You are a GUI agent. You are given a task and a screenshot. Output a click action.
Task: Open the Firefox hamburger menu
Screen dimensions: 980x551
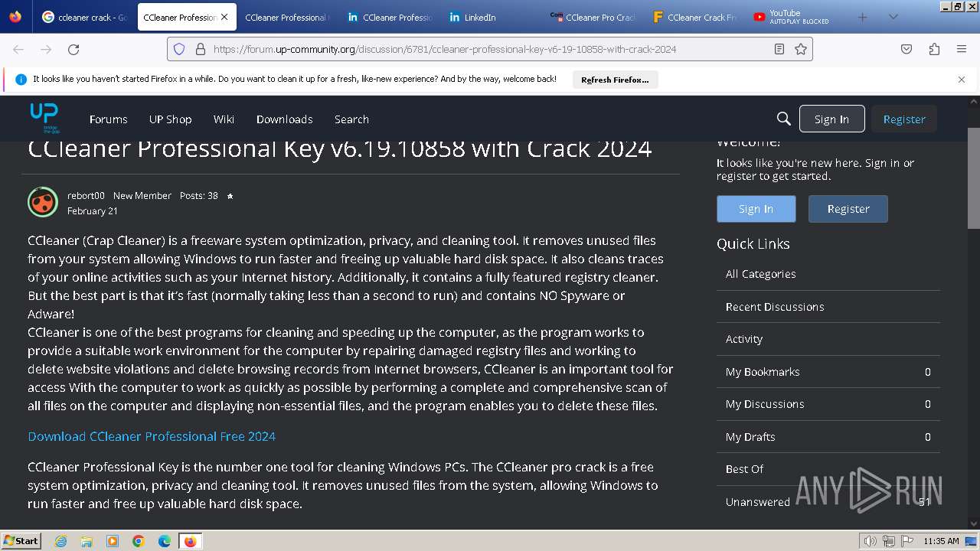tap(962, 49)
